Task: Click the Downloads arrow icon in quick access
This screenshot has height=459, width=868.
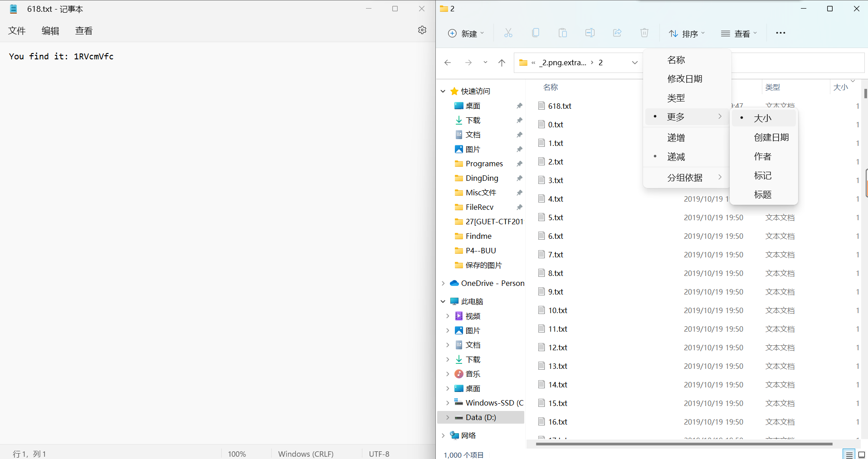Action: tap(459, 120)
